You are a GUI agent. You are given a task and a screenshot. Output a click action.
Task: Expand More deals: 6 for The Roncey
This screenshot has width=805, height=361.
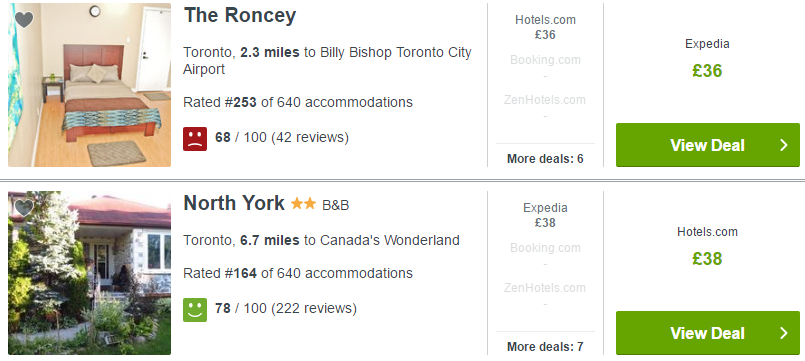coord(545,159)
